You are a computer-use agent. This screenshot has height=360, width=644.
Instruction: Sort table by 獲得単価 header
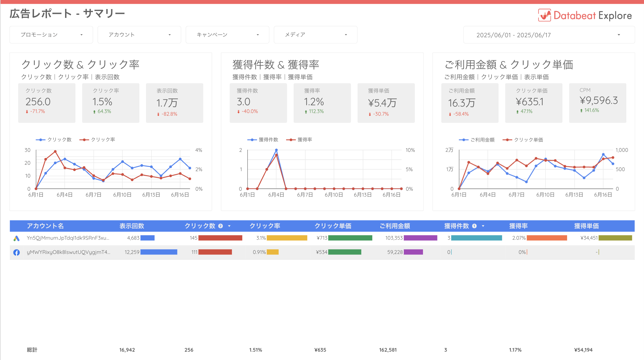pyautogui.click(x=586, y=226)
